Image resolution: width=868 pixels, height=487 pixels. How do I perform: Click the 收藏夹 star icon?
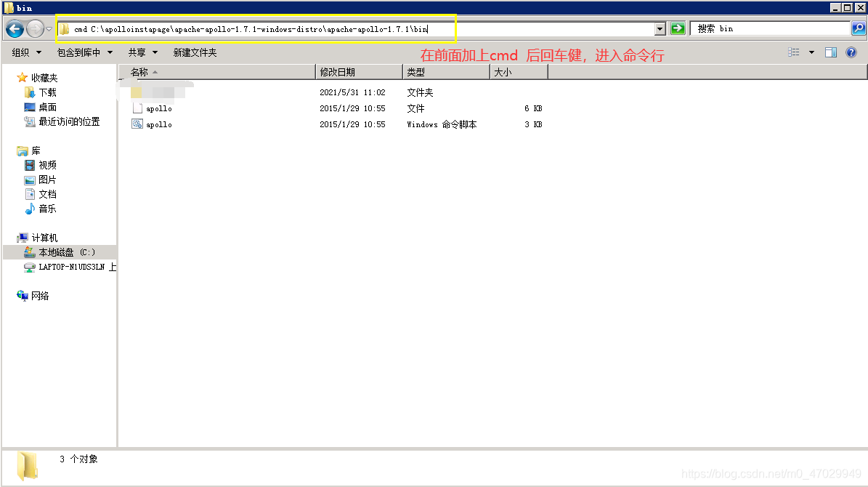tap(22, 78)
